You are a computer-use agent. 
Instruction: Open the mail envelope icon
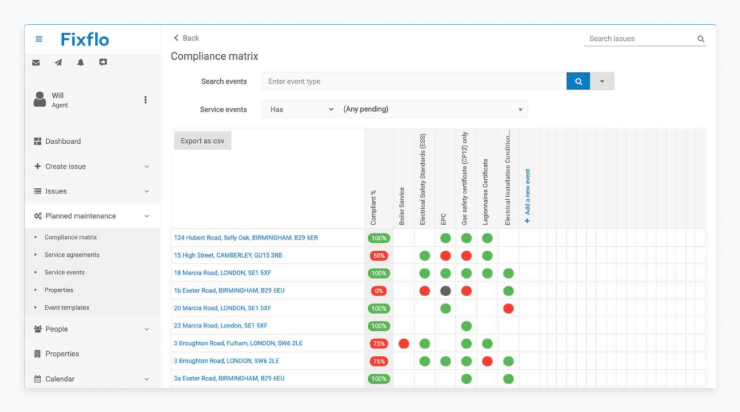click(x=36, y=62)
